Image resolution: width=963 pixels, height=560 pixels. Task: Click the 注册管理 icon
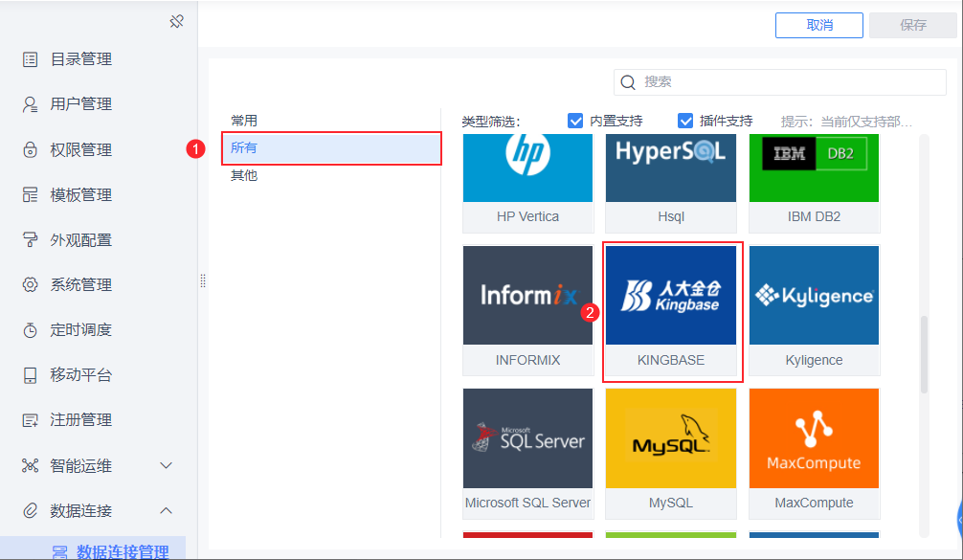click(30, 420)
